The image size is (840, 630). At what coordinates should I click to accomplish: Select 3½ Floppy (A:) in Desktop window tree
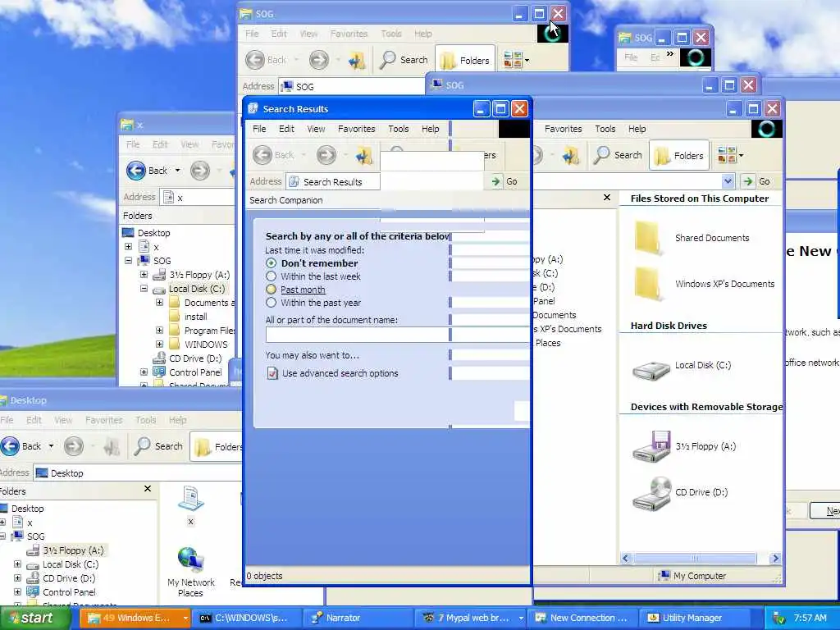[73, 550]
